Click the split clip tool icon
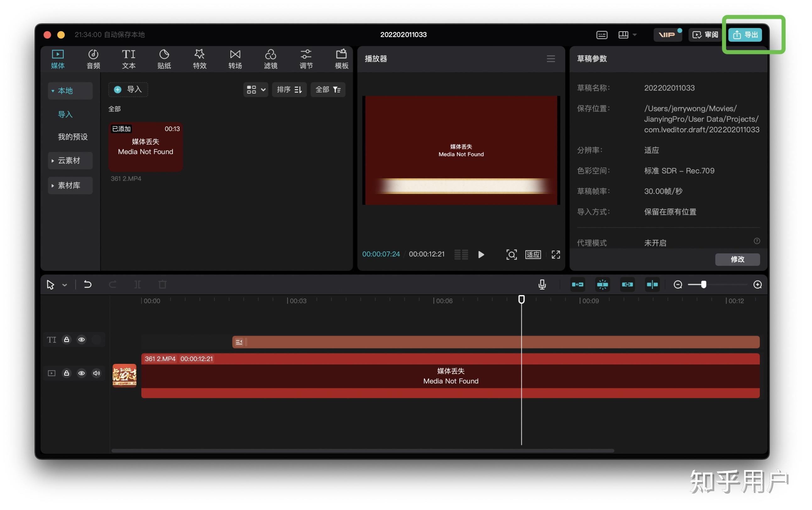This screenshot has width=812, height=510. coord(138,285)
